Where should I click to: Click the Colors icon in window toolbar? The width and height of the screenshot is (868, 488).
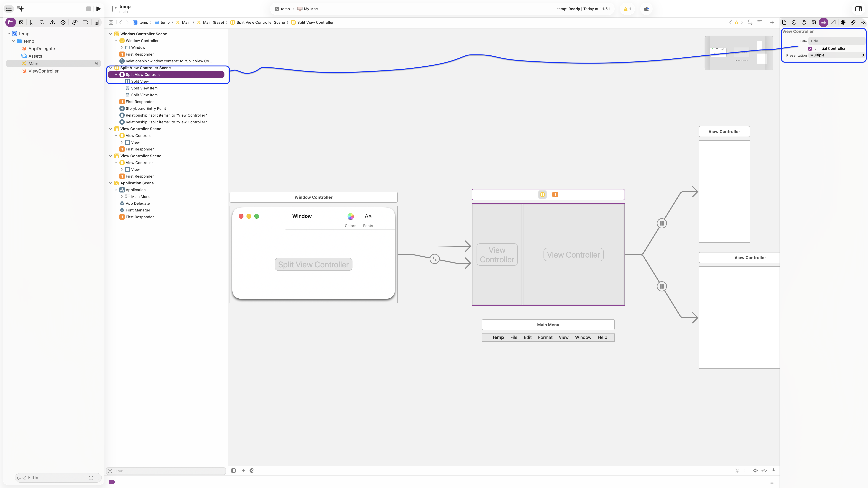(350, 217)
